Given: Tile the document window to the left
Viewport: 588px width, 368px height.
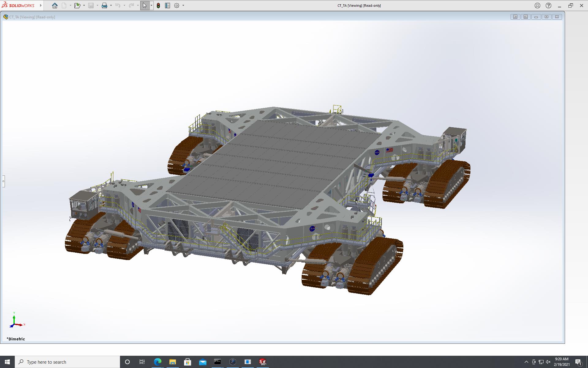Looking at the screenshot, I should click(515, 17).
